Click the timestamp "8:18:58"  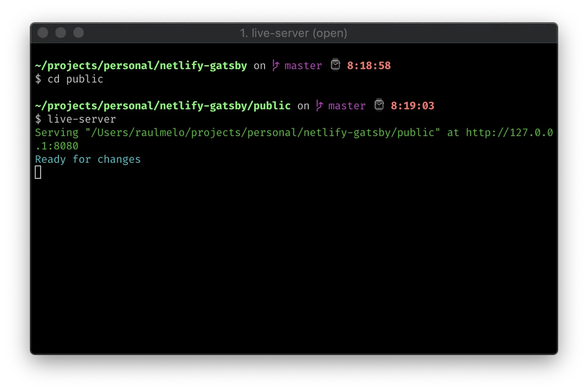coord(369,66)
